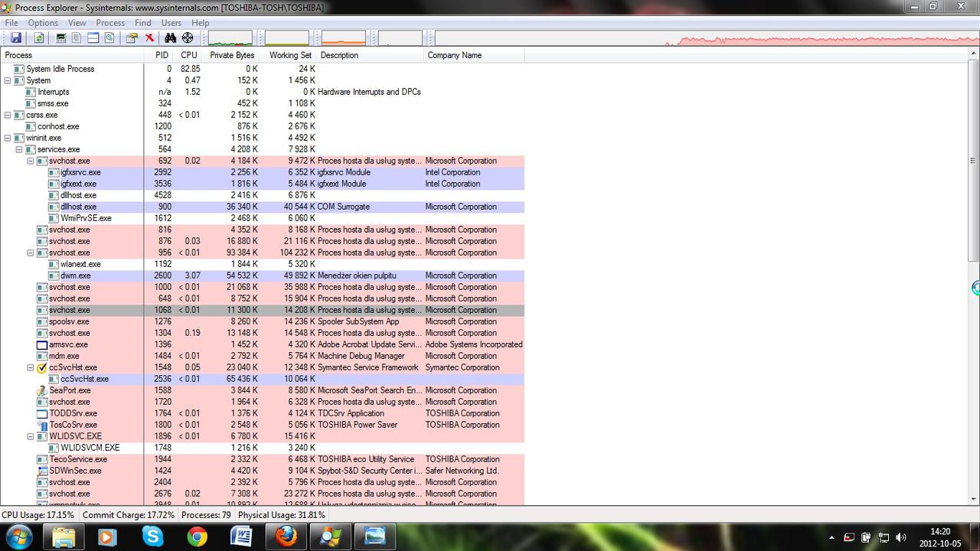The width and height of the screenshot is (980, 551).
Task: Collapse the WLIDSVC.EXE tree node
Action: (31, 436)
